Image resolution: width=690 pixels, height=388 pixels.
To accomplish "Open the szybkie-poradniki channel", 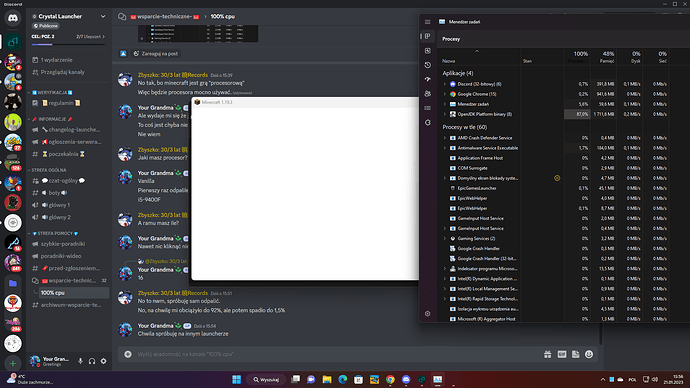I will tap(62, 244).
